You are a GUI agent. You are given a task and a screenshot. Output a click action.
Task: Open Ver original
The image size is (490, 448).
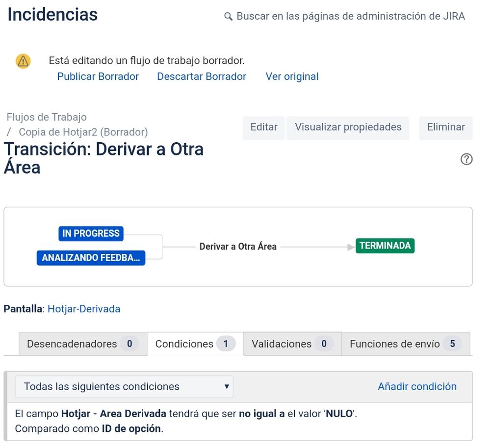pyautogui.click(x=292, y=76)
